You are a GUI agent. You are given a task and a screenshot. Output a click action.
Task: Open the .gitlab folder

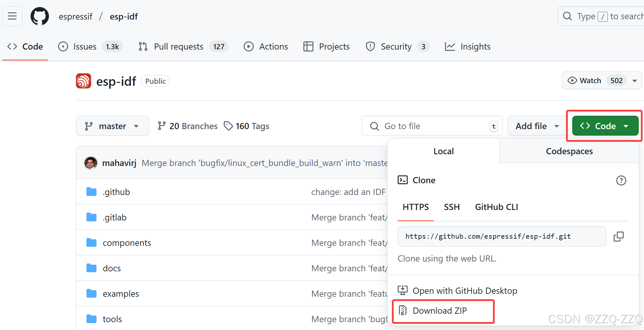click(115, 217)
